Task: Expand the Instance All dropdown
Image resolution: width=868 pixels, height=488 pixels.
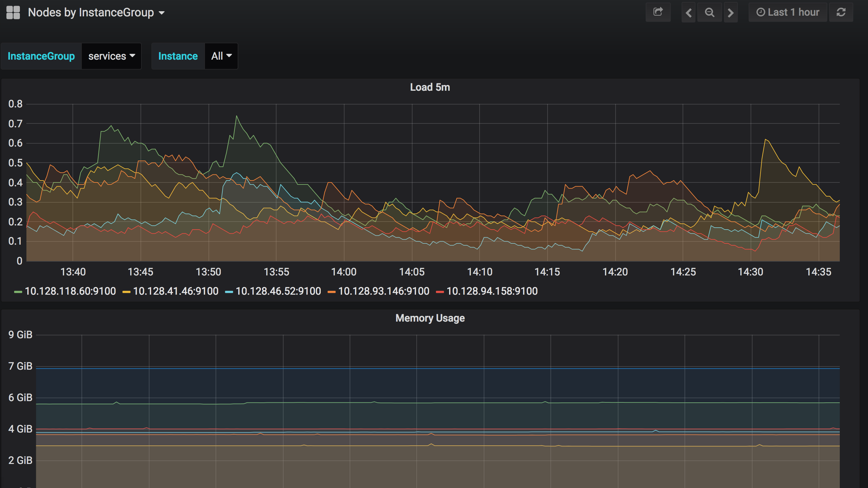Action: [221, 56]
